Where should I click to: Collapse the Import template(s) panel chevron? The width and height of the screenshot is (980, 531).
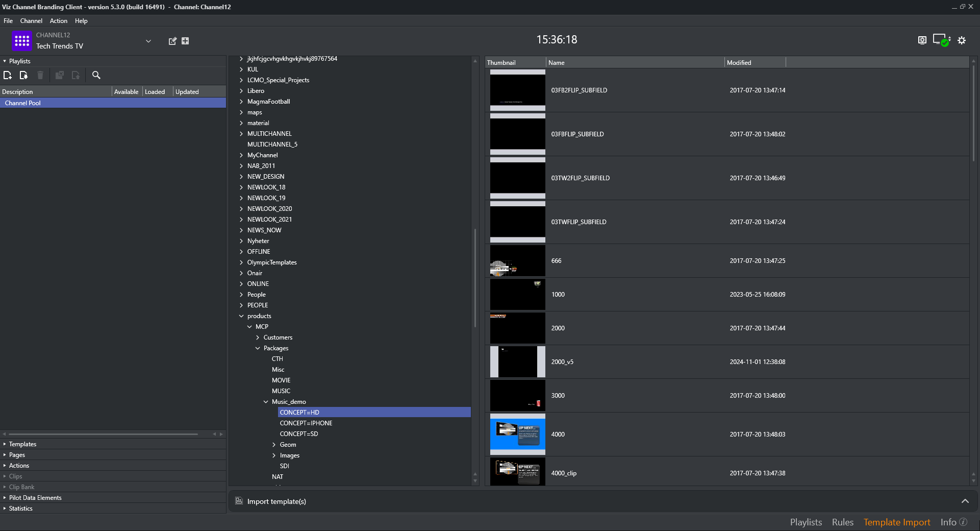pos(965,501)
